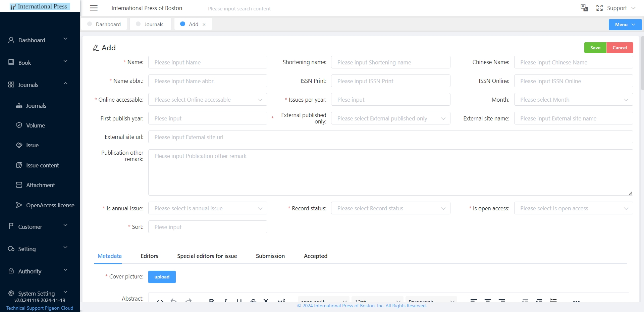Open the Month dropdown

(x=574, y=100)
